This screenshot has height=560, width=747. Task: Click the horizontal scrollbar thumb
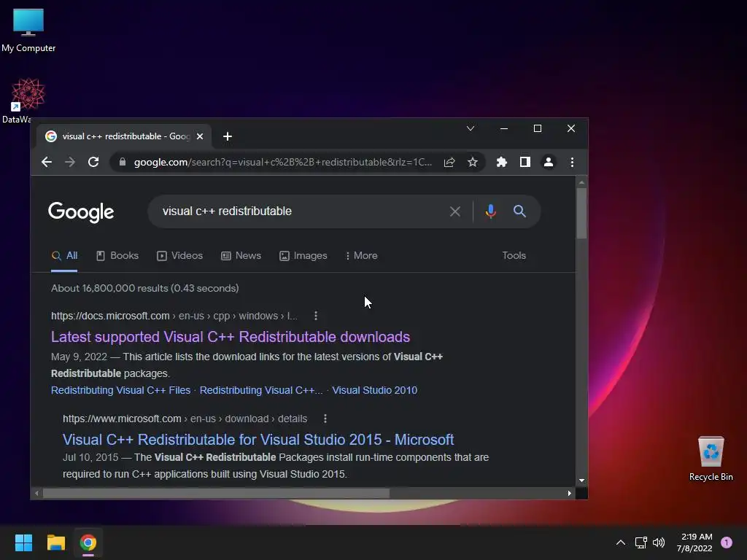pos(216,494)
